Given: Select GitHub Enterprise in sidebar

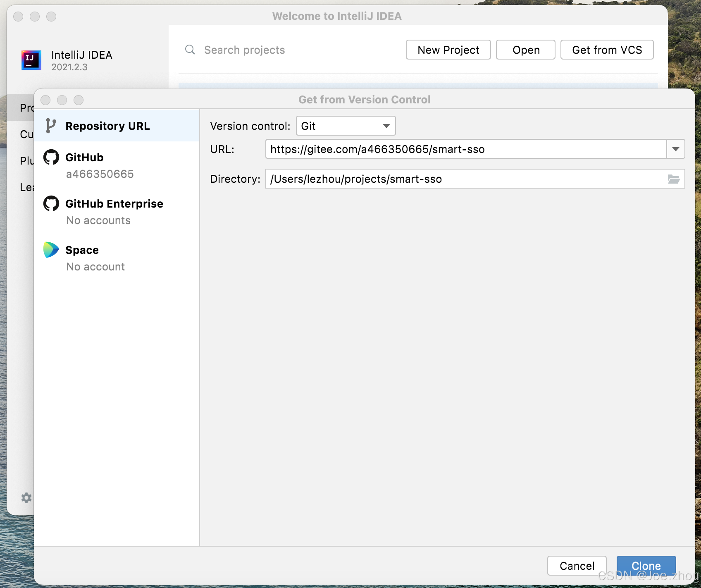Looking at the screenshot, I should pos(117,211).
